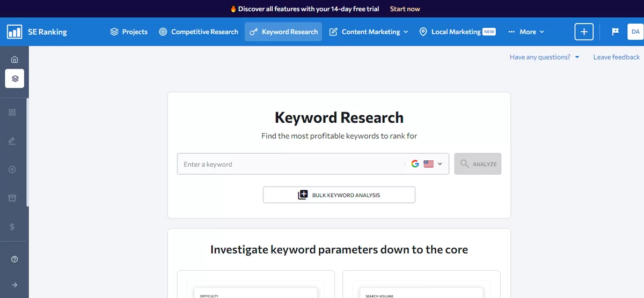Go to Projects tab
Viewport: 644px width, 298px height.
[x=129, y=32]
